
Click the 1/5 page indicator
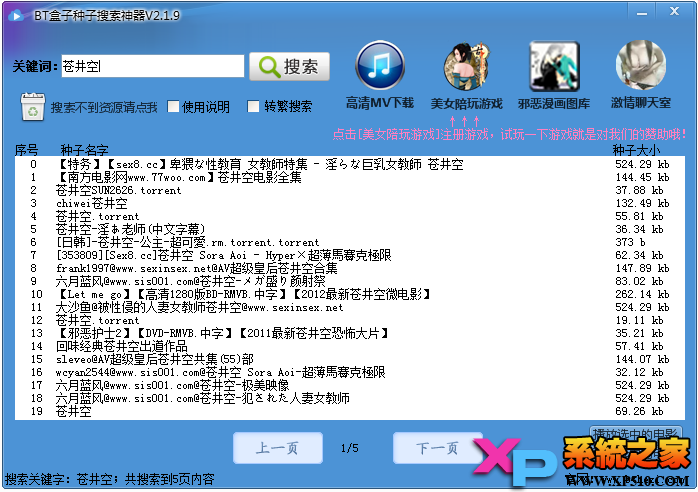[350, 448]
